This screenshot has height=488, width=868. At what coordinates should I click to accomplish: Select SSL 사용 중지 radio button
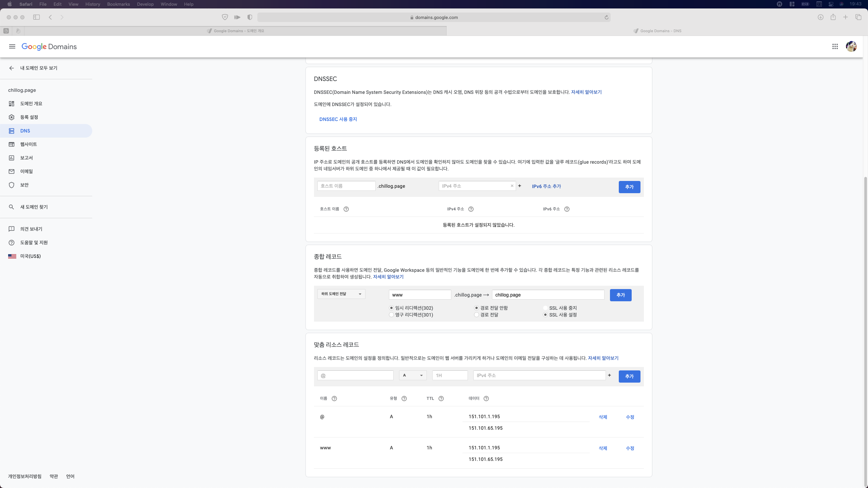pyautogui.click(x=545, y=308)
